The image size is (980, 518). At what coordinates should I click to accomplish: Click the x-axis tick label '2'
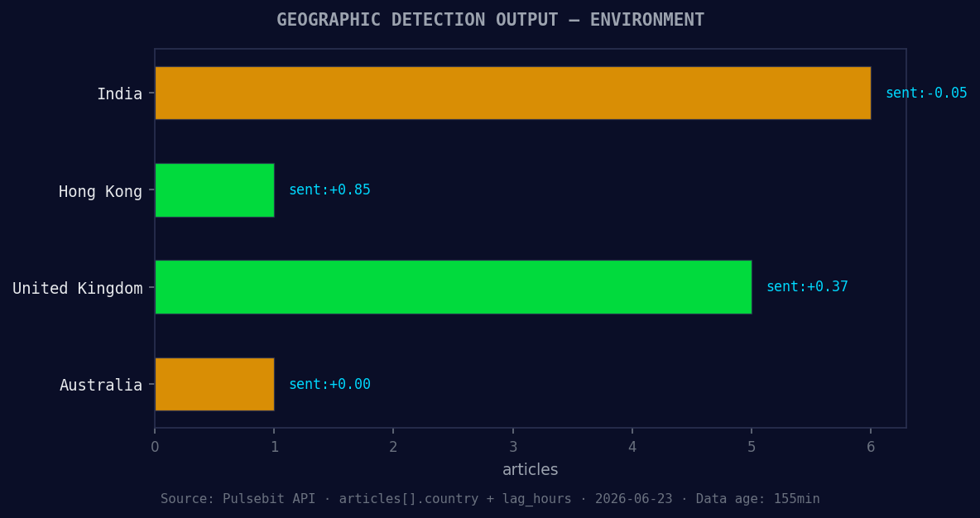click(x=393, y=448)
